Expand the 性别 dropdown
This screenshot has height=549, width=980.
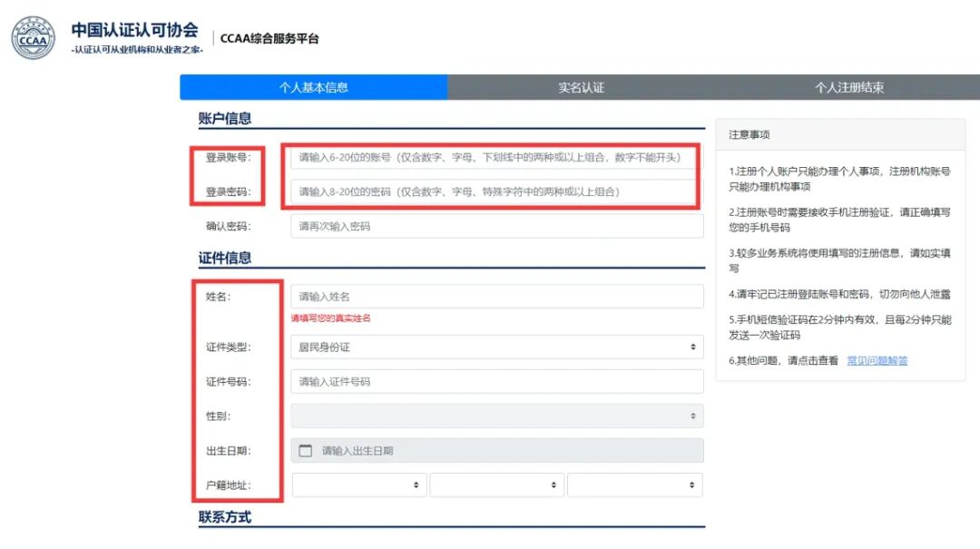[x=497, y=415]
